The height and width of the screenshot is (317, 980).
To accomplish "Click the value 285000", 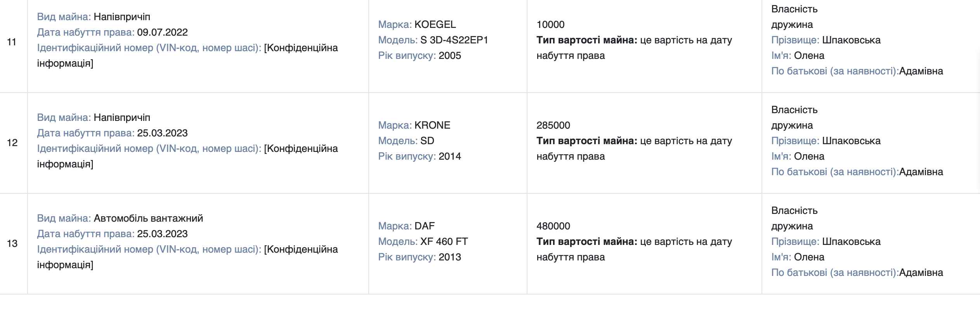I will point(553,125).
